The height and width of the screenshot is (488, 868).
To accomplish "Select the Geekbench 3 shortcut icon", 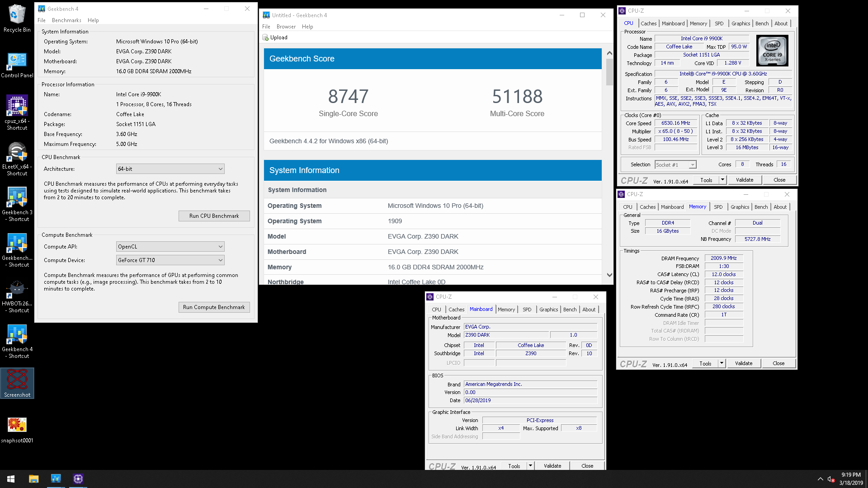I will pyautogui.click(x=17, y=204).
